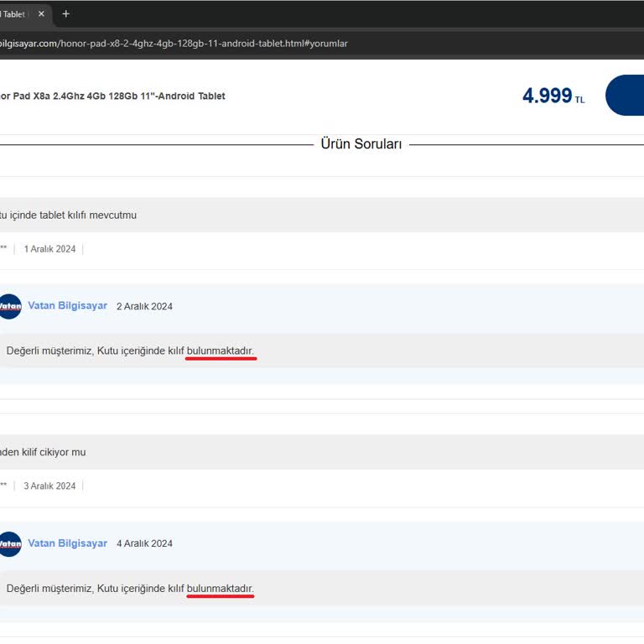Viewport: 644px width, 644px height.
Task: Click the blue button beside the price
Action: click(625, 96)
